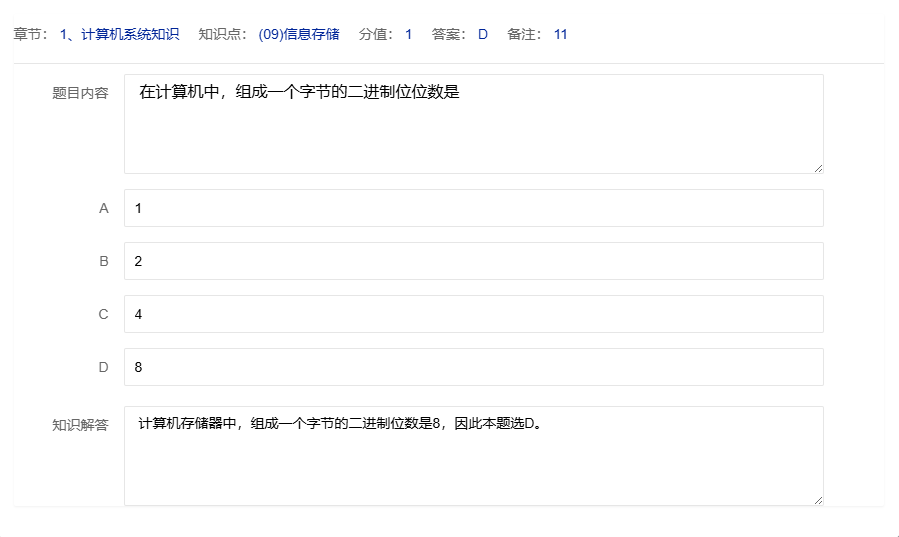
Task: Click the 题目内容 field label
Action: click(80, 93)
